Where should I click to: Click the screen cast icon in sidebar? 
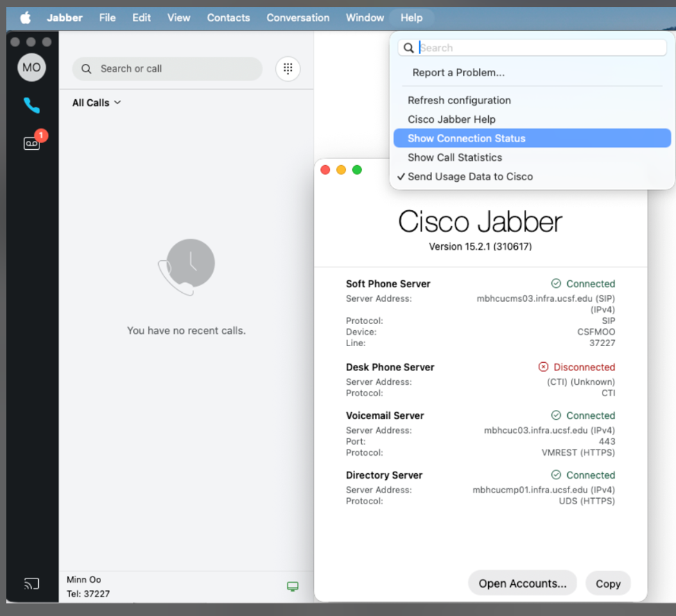[x=31, y=583]
